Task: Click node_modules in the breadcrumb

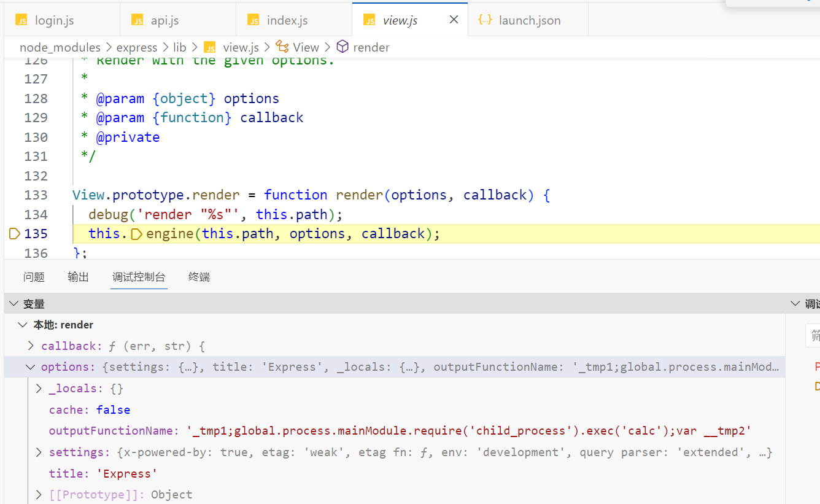Action: tap(60, 47)
